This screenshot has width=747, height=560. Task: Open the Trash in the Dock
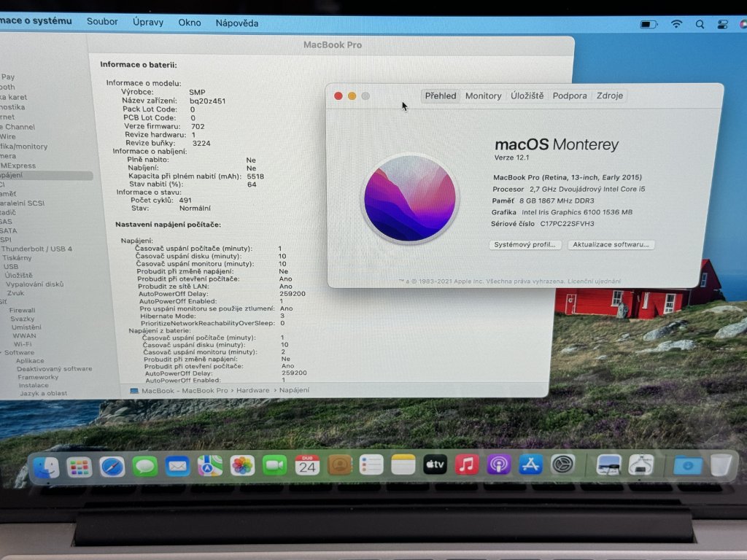coord(721,464)
